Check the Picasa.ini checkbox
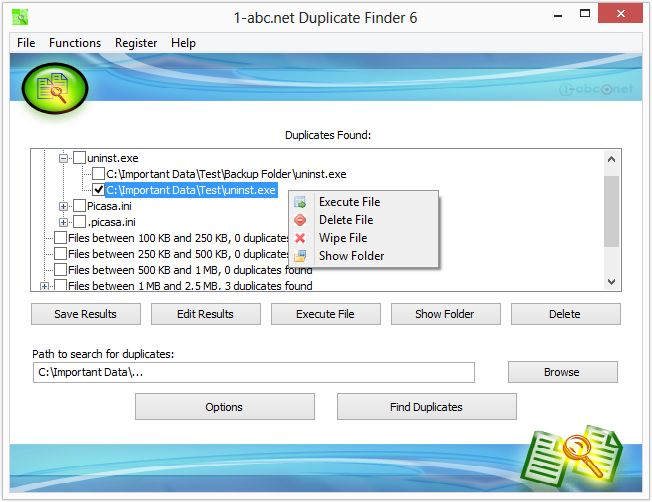 click(79, 205)
